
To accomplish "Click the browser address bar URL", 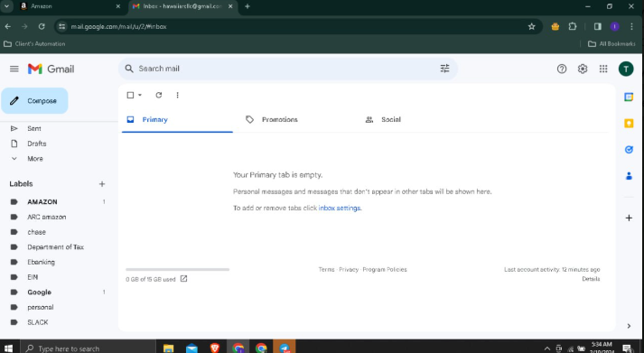I will click(118, 27).
